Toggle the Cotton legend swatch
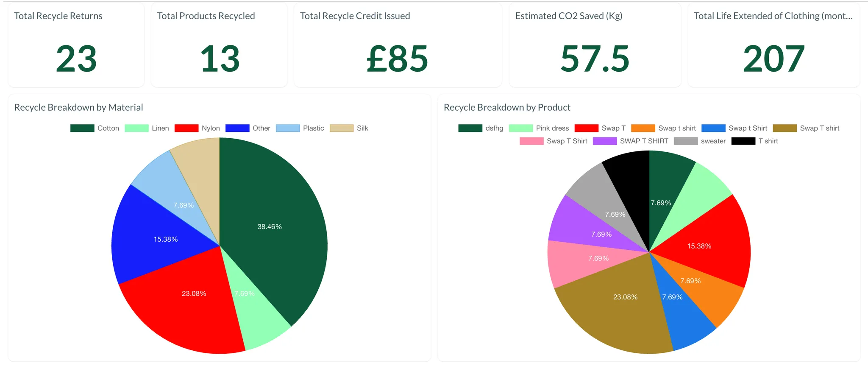This screenshot has width=868, height=366. tap(82, 128)
